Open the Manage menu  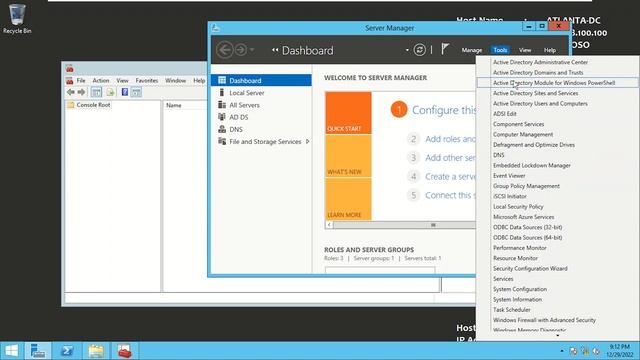(x=472, y=50)
